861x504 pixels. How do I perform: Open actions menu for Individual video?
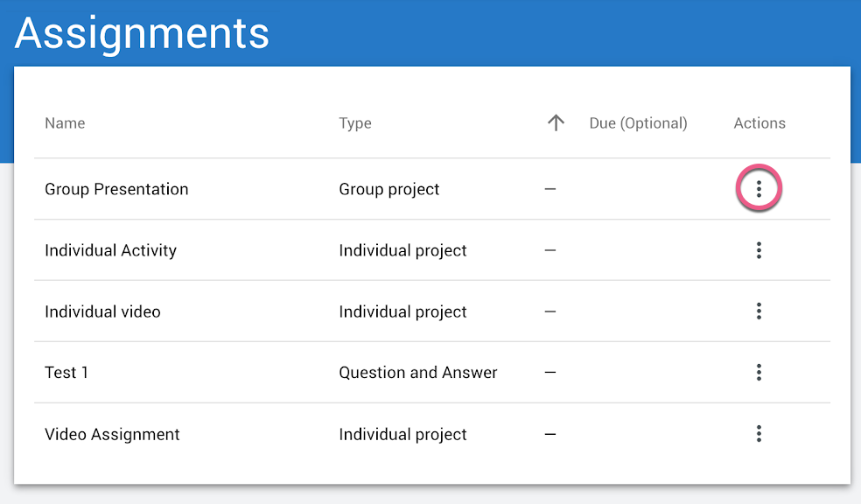click(x=759, y=311)
